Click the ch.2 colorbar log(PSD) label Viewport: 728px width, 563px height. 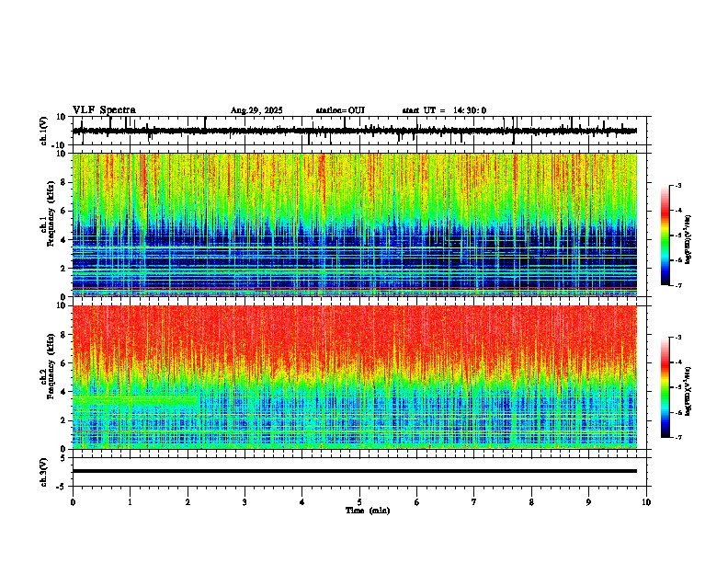pyautogui.click(x=688, y=391)
